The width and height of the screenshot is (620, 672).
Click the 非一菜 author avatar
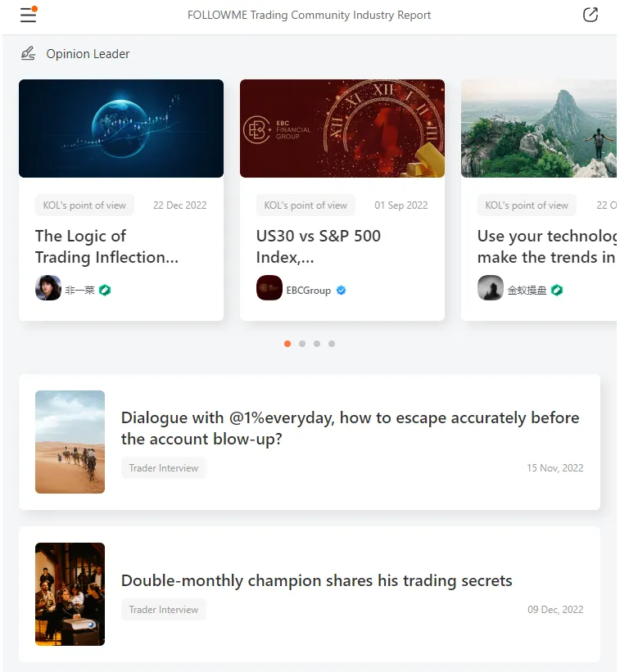(x=48, y=288)
